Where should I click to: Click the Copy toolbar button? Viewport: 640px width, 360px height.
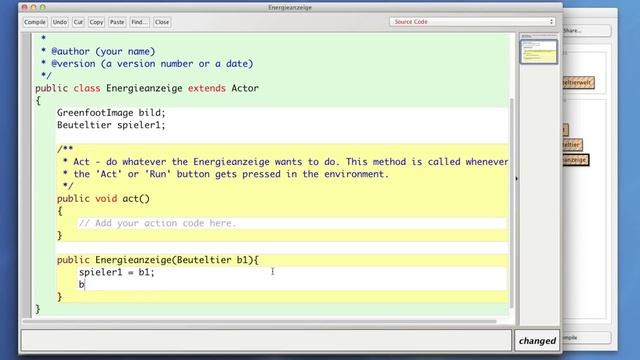point(96,22)
